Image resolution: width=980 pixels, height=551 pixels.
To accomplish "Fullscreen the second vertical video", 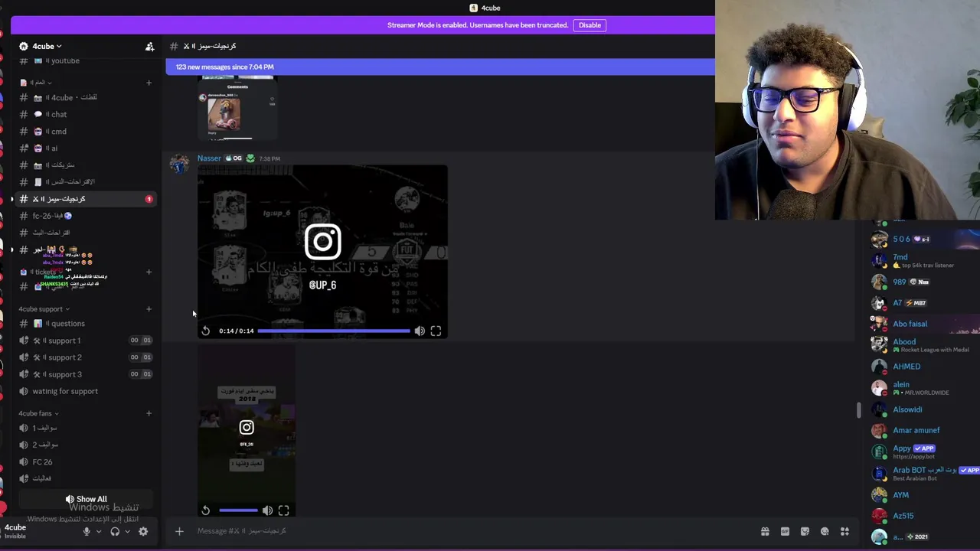I will 283,510.
